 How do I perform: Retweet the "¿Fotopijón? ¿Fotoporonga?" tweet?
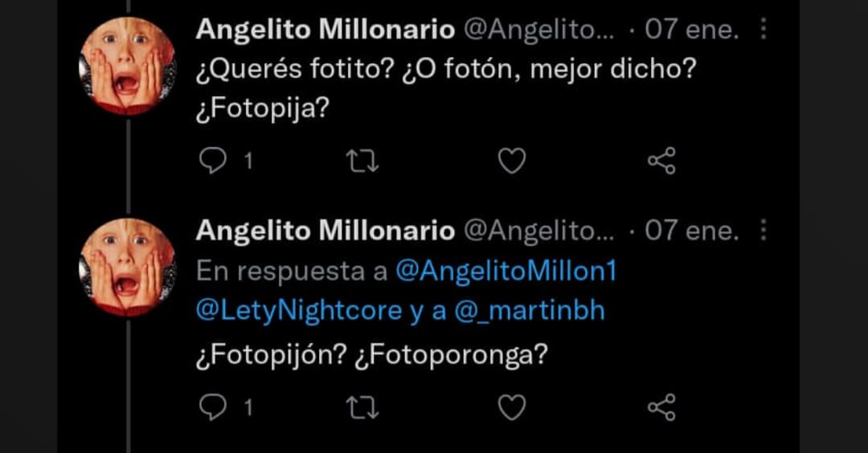click(x=362, y=407)
